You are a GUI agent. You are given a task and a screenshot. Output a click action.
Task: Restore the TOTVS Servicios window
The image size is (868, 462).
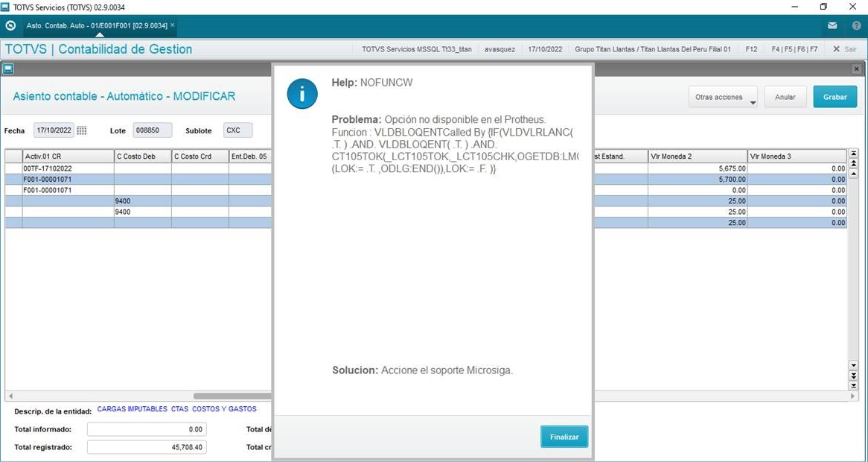824,7
